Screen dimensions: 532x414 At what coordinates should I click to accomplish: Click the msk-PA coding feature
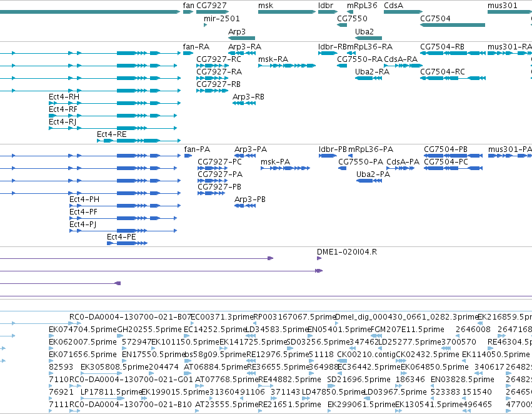[285, 168]
